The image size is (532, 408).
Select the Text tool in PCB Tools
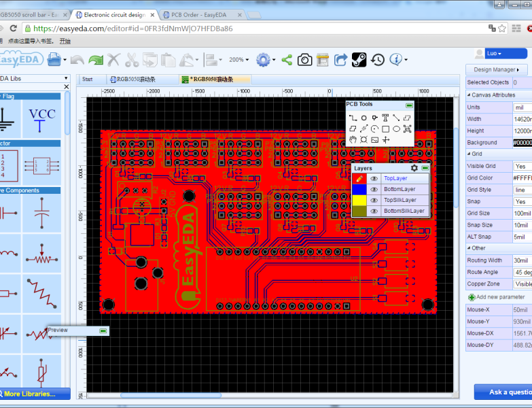[385, 118]
